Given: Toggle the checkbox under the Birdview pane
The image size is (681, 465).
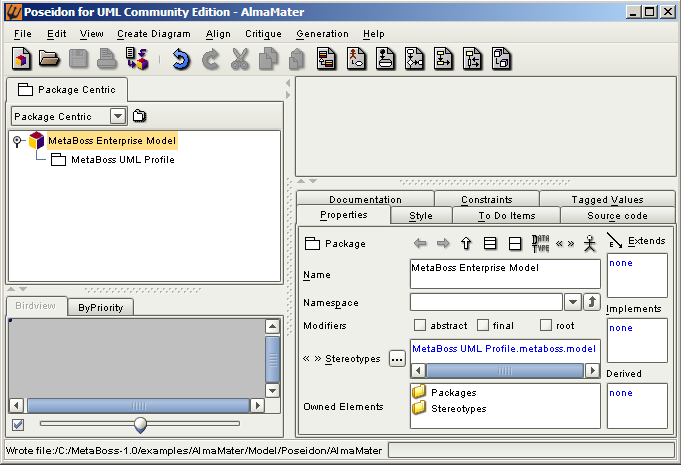Looking at the screenshot, I should pos(18,424).
